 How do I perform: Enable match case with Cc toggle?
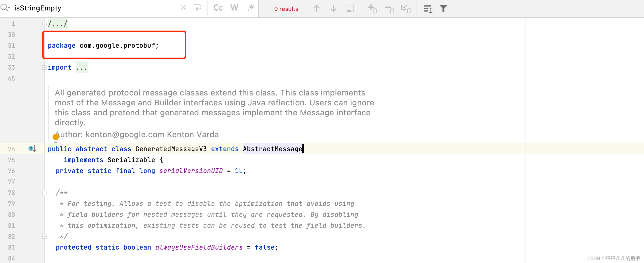(217, 7)
